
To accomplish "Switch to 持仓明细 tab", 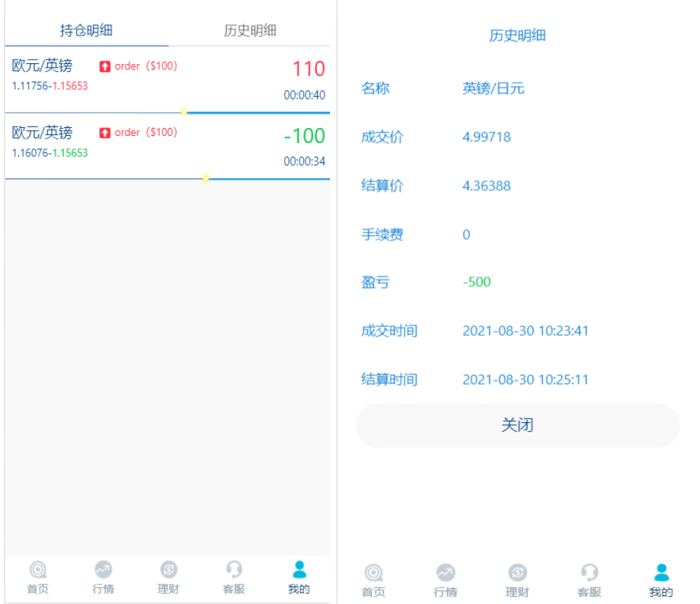I will [x=87, y=31].
